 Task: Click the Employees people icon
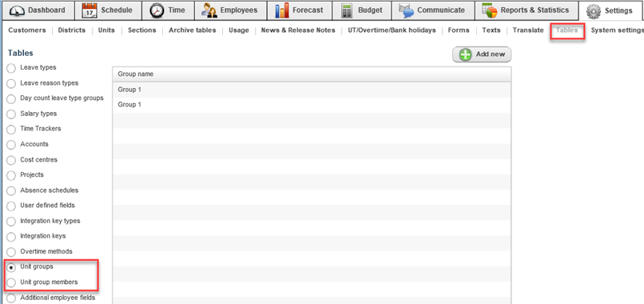click(x=209, y=10)
